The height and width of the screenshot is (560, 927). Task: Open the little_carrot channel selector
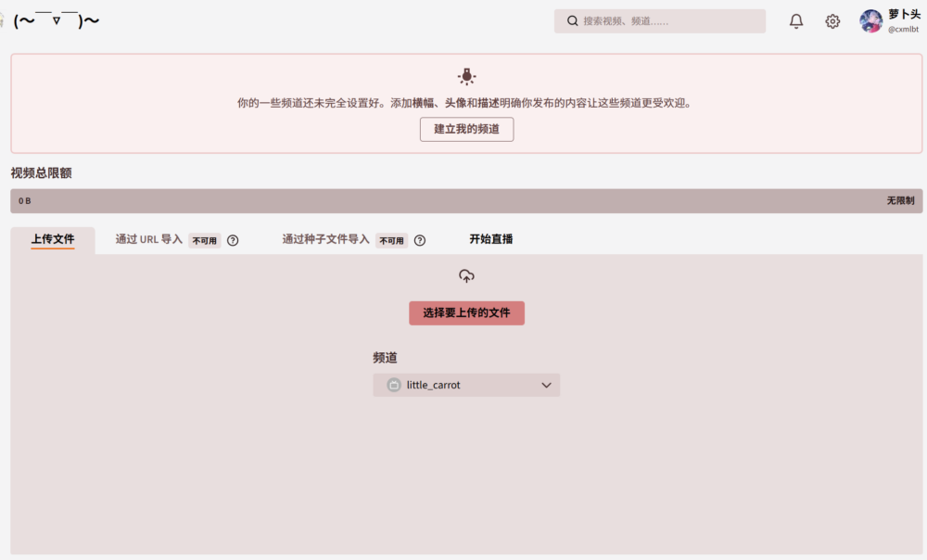[466, 385]
